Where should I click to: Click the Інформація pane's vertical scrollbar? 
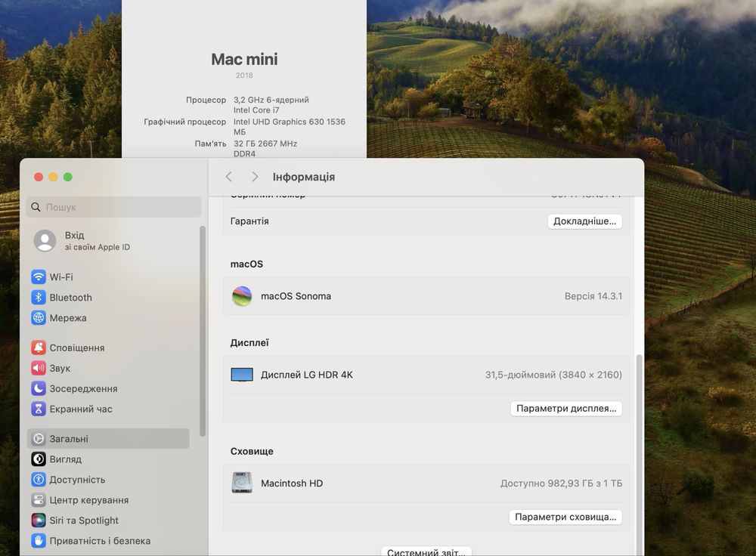click(640, 456)
